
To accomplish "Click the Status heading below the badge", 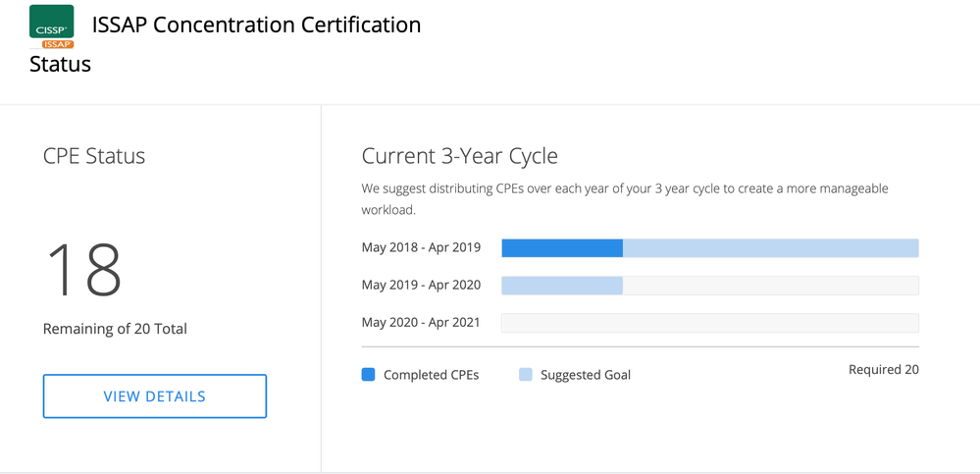I will click(60, 65).
